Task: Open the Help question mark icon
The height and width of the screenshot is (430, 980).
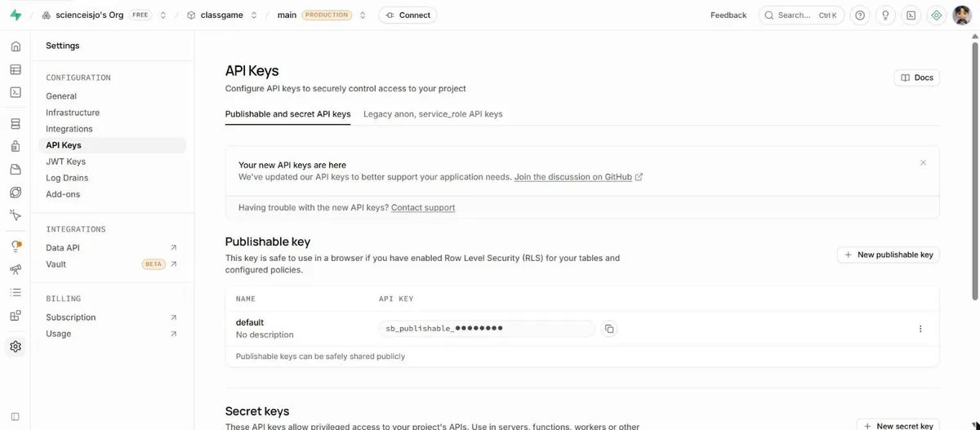Action: (x=859, y=15)
